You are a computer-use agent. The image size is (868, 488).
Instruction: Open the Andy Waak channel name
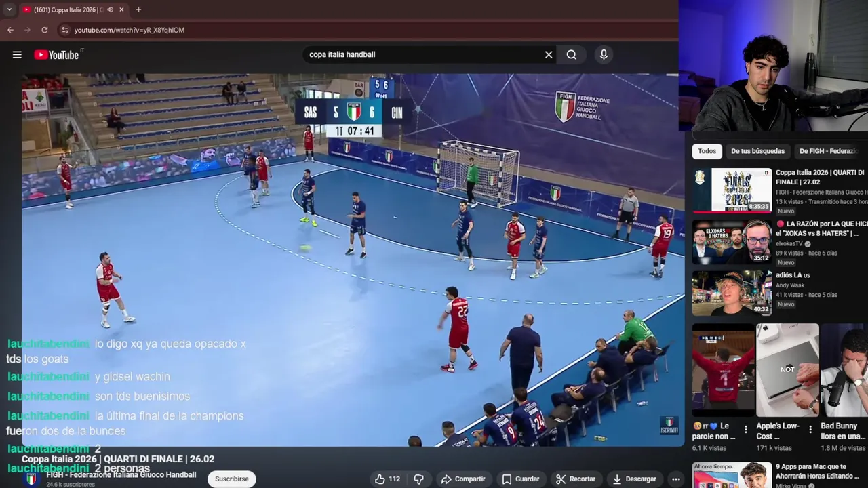click(x=790, y=285)
